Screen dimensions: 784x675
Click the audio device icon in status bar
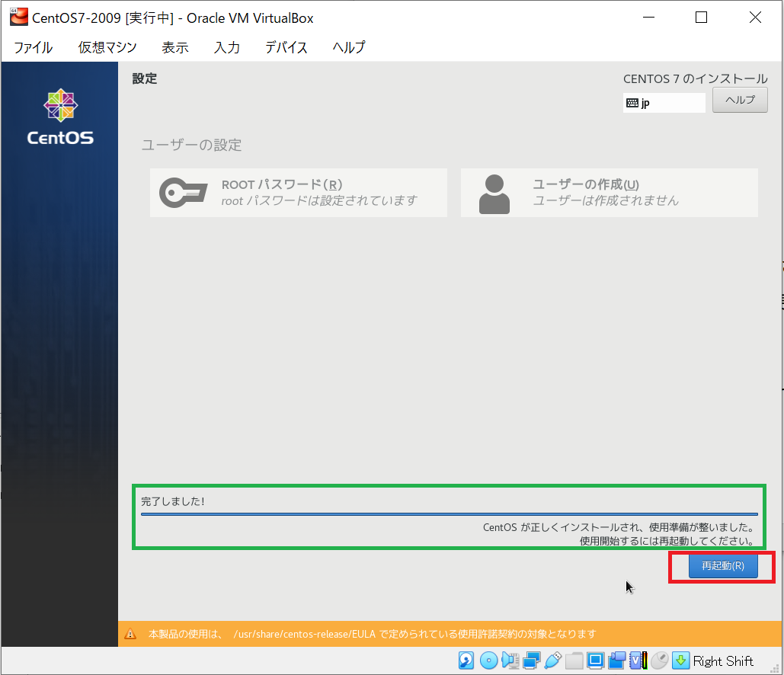pyautogui.click(x=509, y=661)
